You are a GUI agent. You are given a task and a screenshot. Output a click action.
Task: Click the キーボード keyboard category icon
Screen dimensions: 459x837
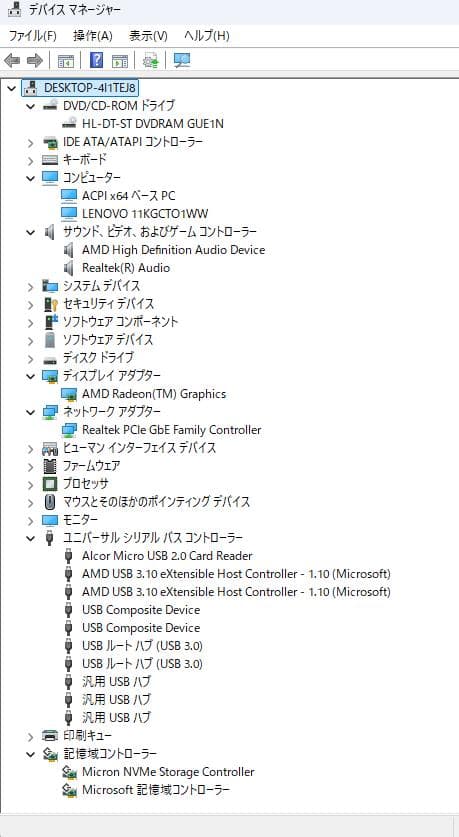pyautogui.click(x=50, y=160)
